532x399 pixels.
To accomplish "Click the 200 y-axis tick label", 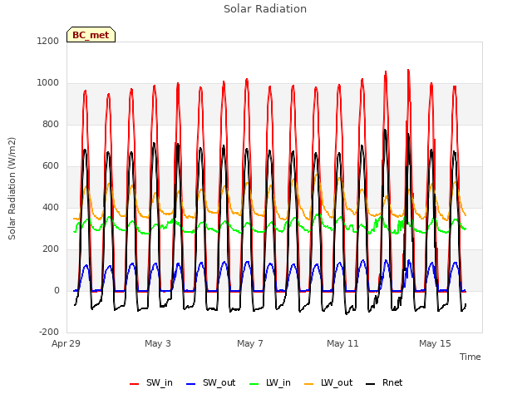I will click(51, 249).
